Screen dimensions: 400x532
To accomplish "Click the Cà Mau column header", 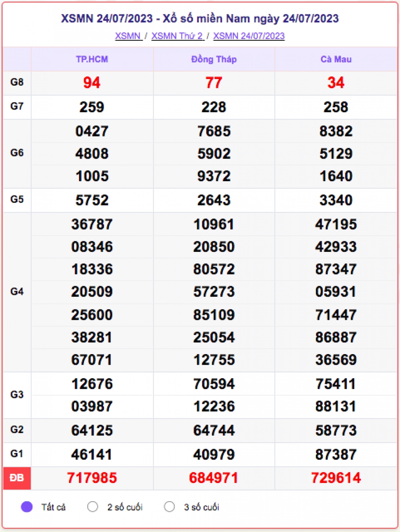I will 336,59.
